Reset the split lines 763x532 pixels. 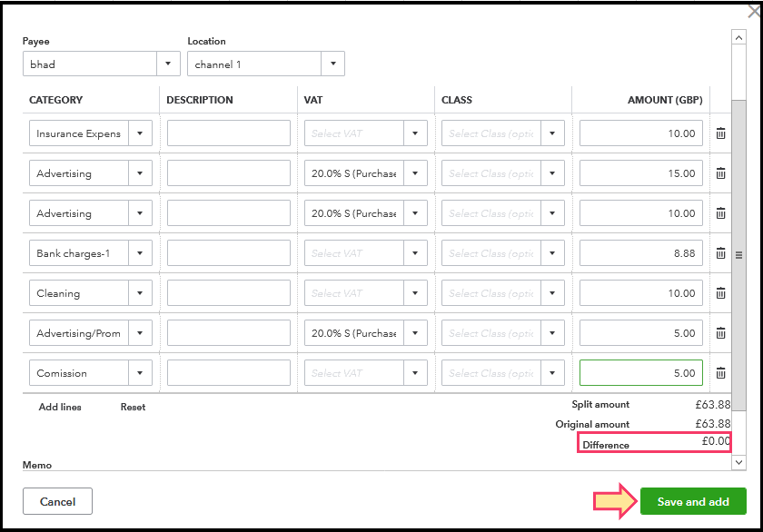click(x=133, y=408)
